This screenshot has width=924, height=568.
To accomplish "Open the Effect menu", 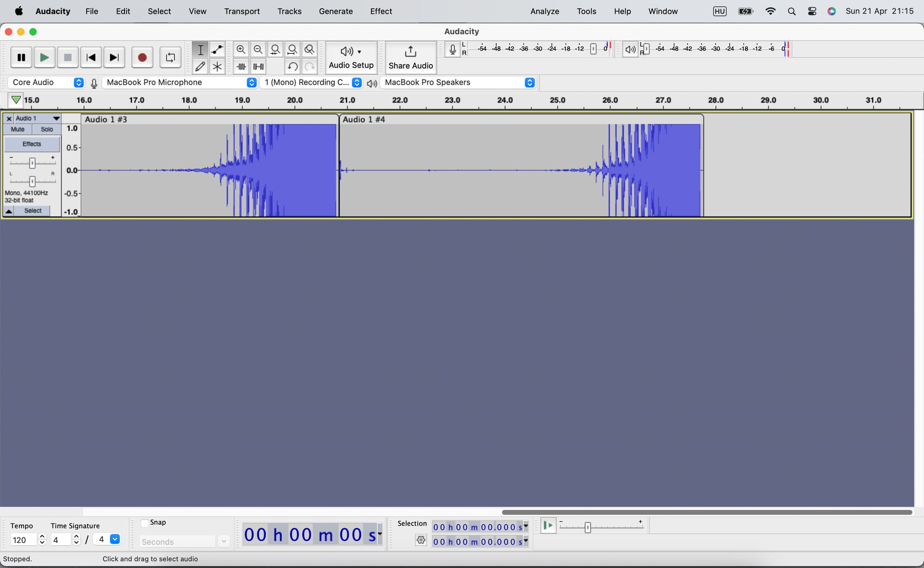I will tap(381, 11).
